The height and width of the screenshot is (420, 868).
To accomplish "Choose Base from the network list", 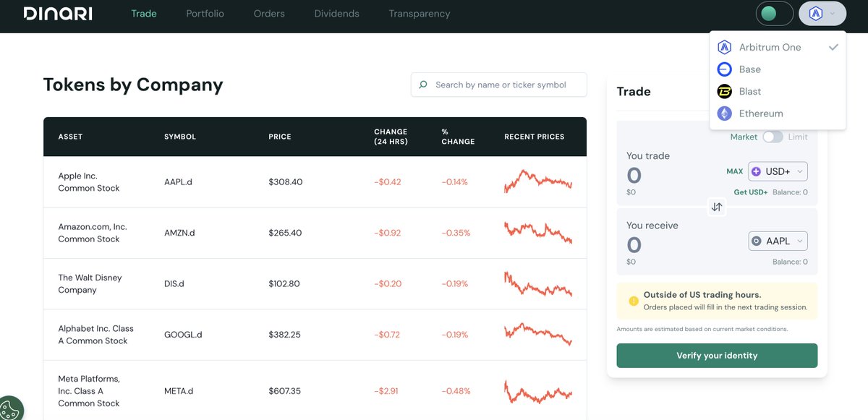I will click(x=778, y=69).
